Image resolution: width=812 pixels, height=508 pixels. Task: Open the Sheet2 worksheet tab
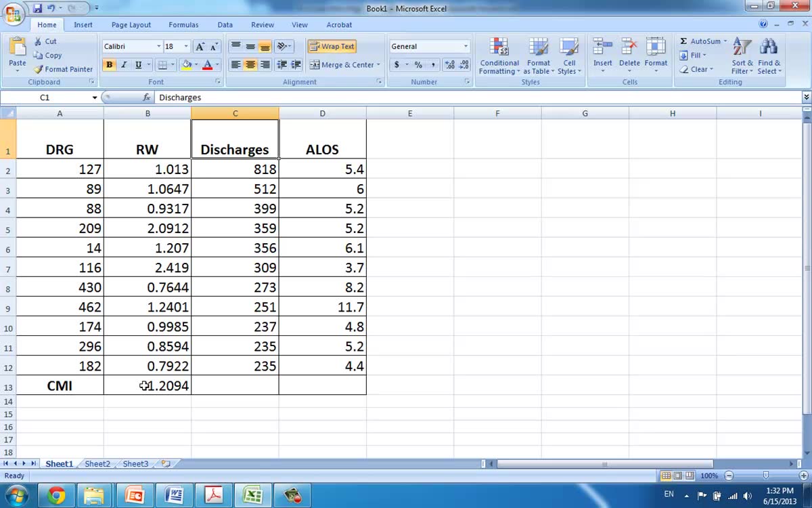[x=97, y=464]
